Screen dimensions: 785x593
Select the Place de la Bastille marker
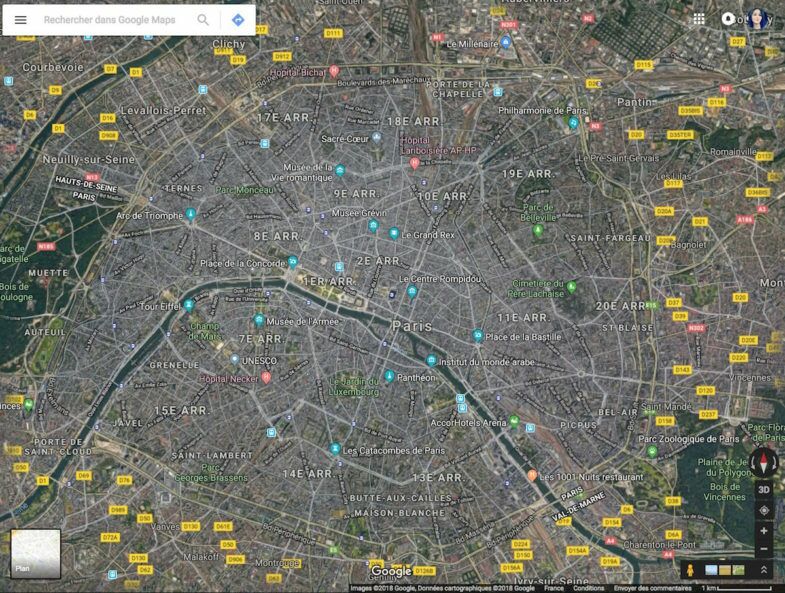[x=478, y=336]
